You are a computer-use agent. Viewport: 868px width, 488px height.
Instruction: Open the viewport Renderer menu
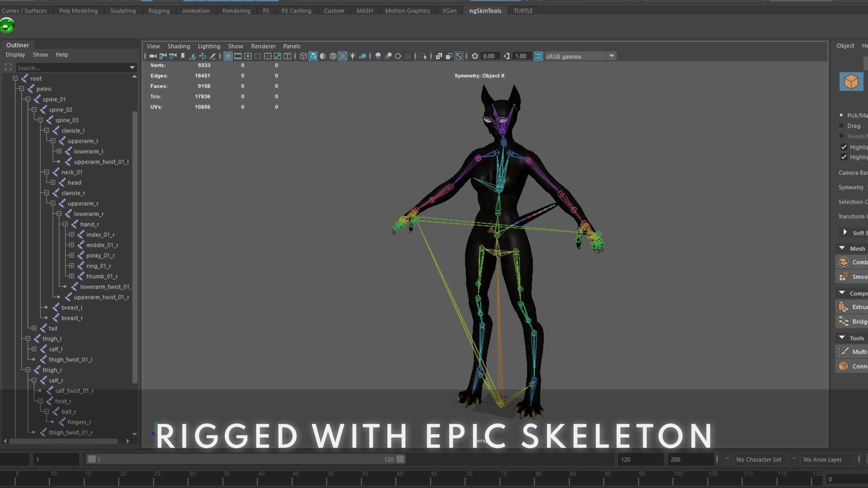(263, 46)
